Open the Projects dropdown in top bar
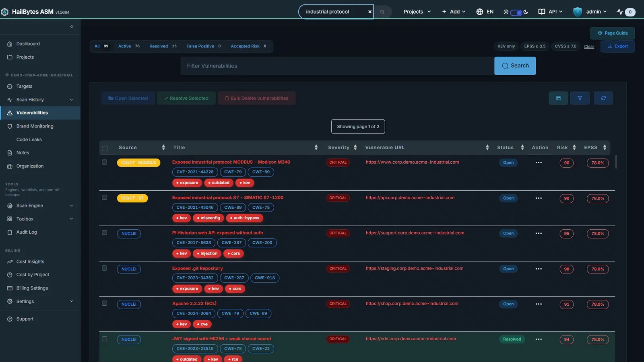Screen dimensions: 644x362 click(417, 12)
